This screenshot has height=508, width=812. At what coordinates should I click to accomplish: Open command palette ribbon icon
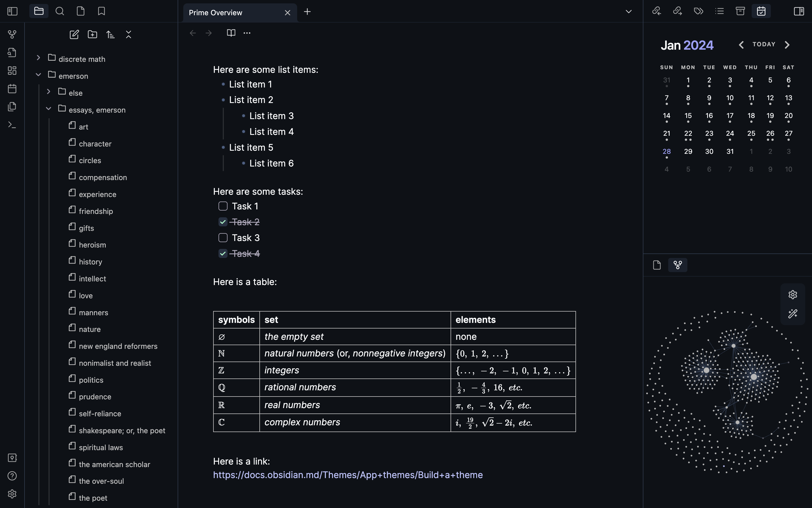(12, 125)
